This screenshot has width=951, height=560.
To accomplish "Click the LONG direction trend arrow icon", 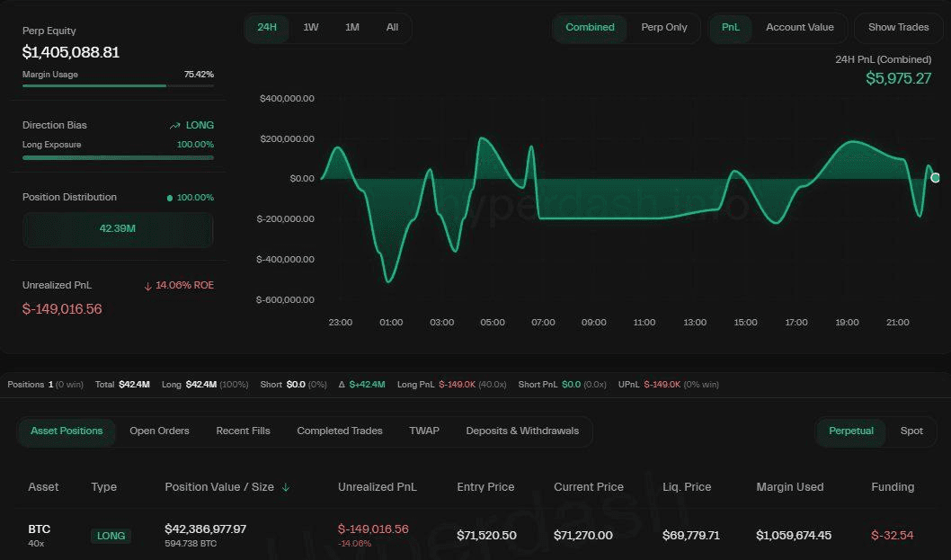I will [x=174, y=126].
